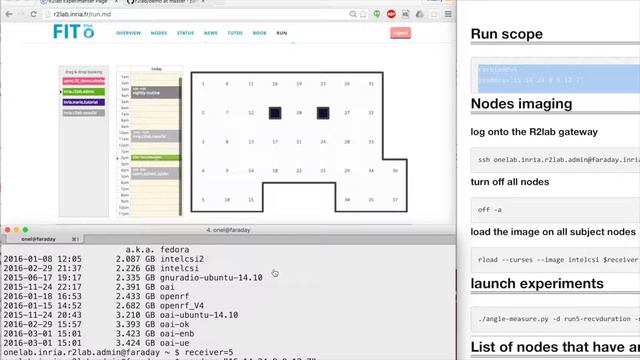
Task: Click 'oai-enb' image name in terminal
Action: click(177, 333)
